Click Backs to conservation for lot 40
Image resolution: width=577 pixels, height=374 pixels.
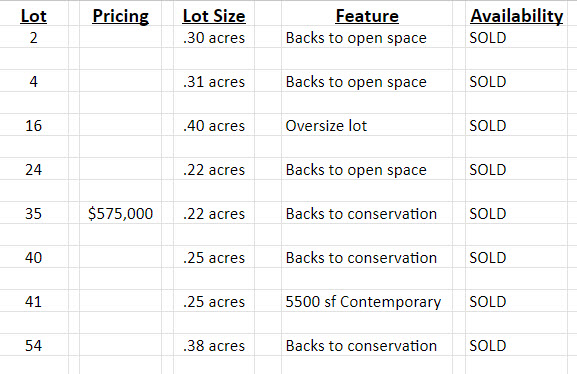click(361, 258)
